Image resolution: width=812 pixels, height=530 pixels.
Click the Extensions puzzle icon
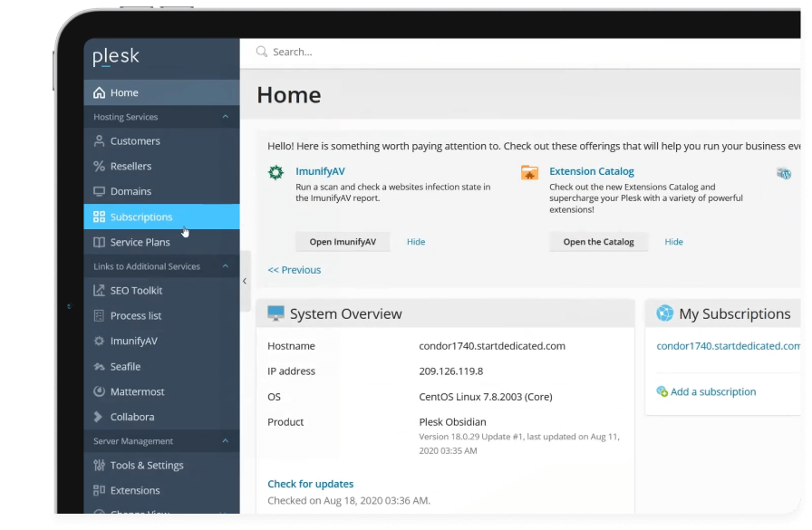click(x=98, y=490)
